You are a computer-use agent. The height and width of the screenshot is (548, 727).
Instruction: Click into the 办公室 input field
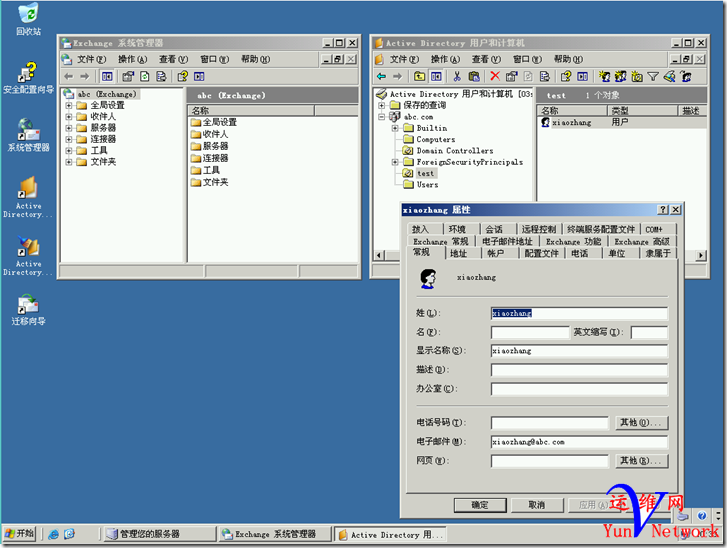[579, 389]
